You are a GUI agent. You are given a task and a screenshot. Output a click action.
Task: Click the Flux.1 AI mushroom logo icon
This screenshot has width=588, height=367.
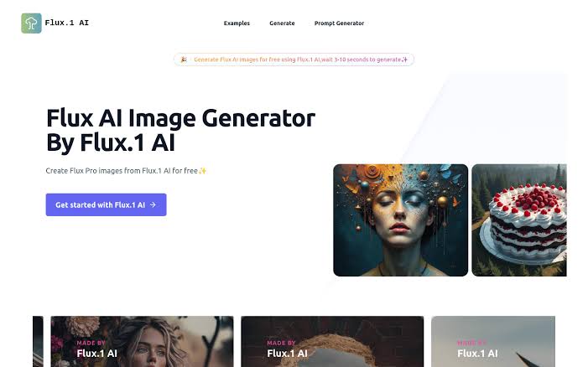(x=31, y=23)
